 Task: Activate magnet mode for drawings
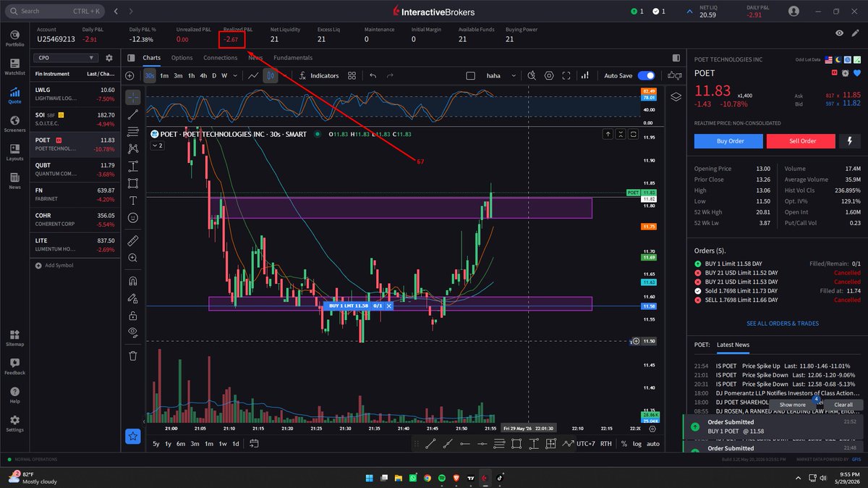(133, 281)
